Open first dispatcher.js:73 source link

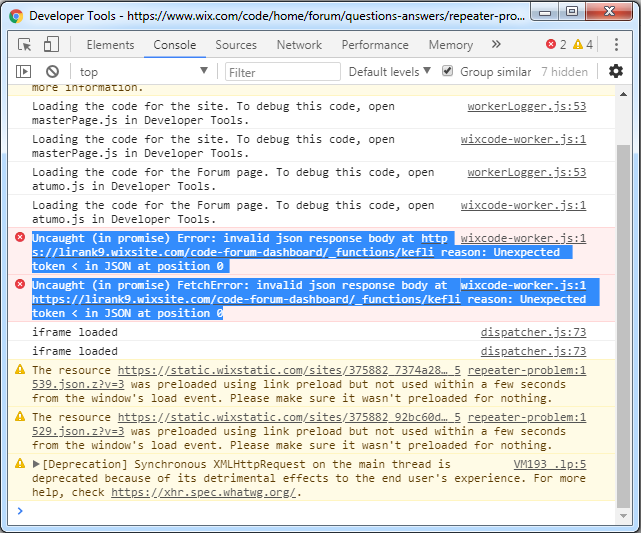(x=533, y=332)
